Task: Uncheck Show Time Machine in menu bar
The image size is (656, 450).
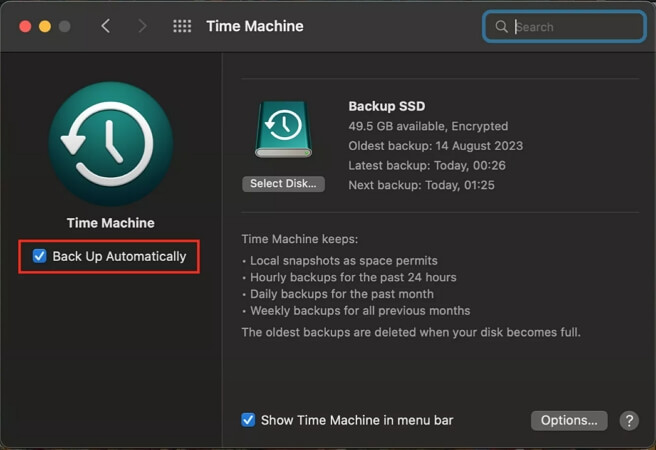Action: (248, 420)
